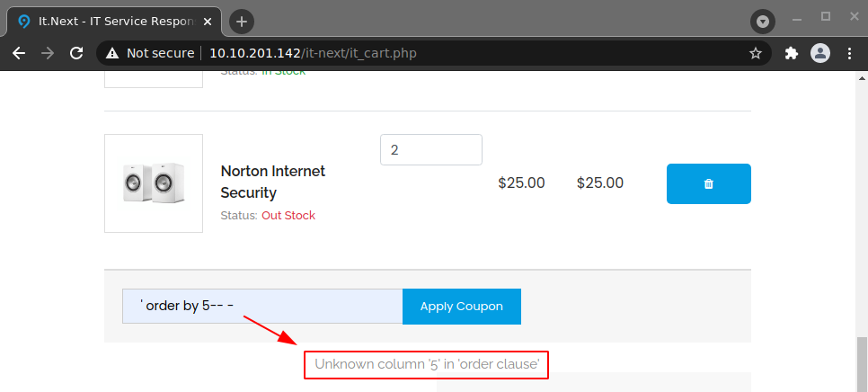This screenshot has height=392, width=868.
Task: Focus the coupon code input field
Action: pos(262,307)
